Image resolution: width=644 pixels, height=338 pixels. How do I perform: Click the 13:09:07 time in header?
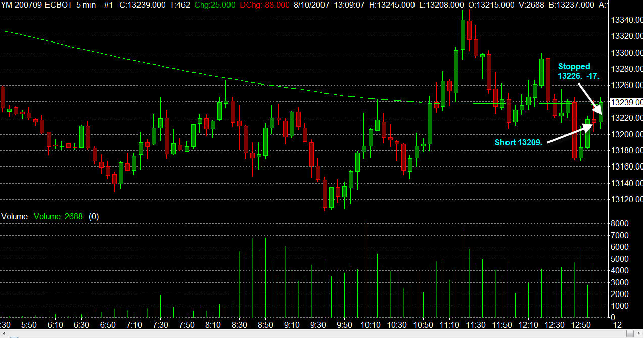[350, 5]
